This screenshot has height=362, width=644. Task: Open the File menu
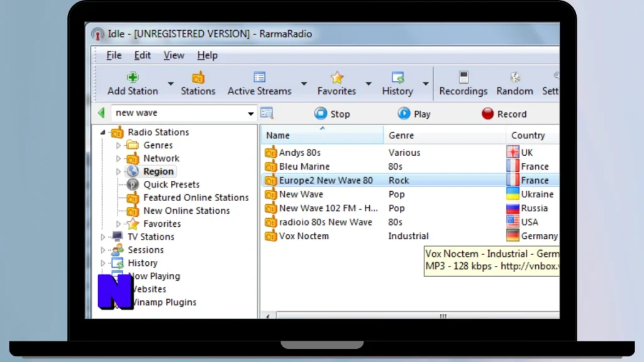tap(114, 55)
